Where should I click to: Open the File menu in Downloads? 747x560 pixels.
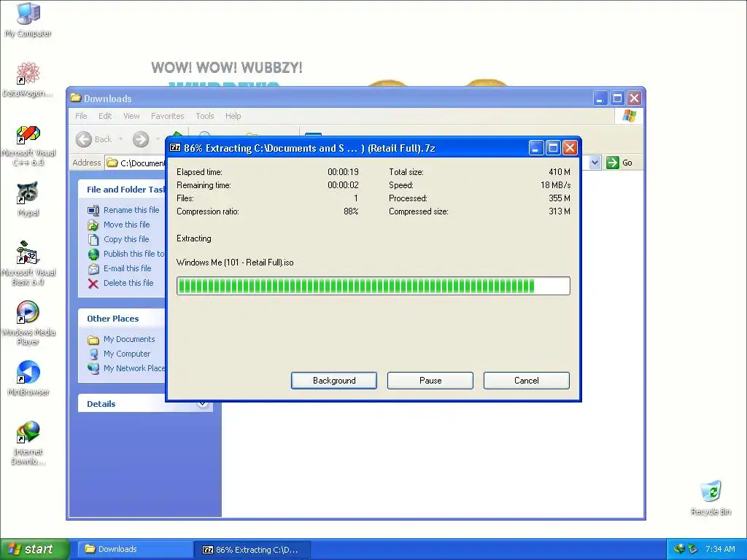point(81,116)
